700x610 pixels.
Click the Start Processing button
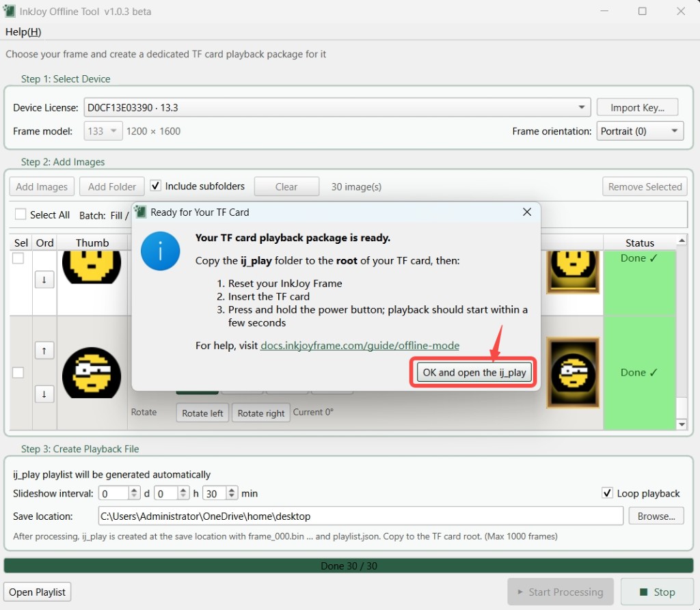561,592
